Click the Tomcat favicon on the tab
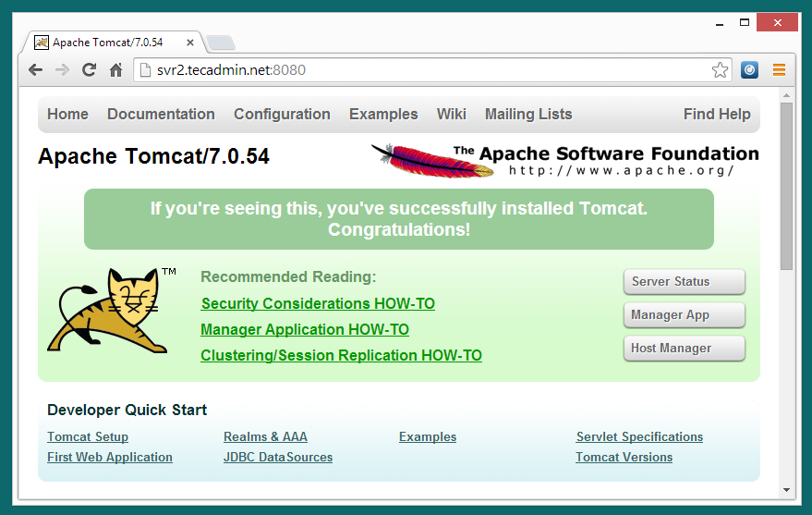 point(42,43)
